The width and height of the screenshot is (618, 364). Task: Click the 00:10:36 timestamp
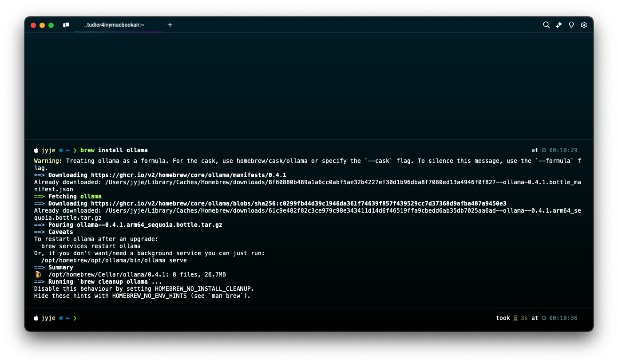click(563, 318)
